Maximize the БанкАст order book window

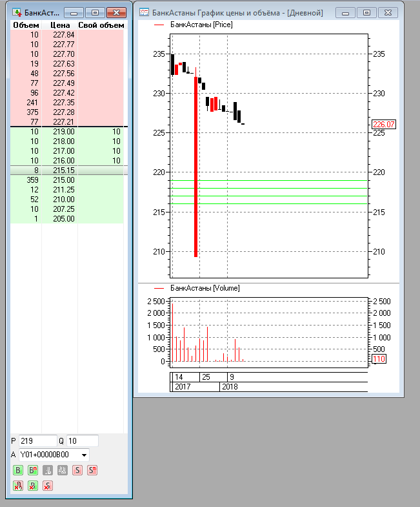(x=95, y=13)
